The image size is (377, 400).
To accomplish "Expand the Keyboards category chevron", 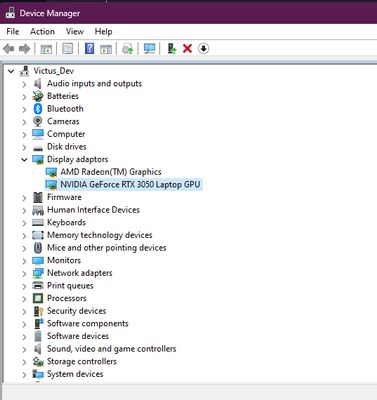I will (24, 223).
